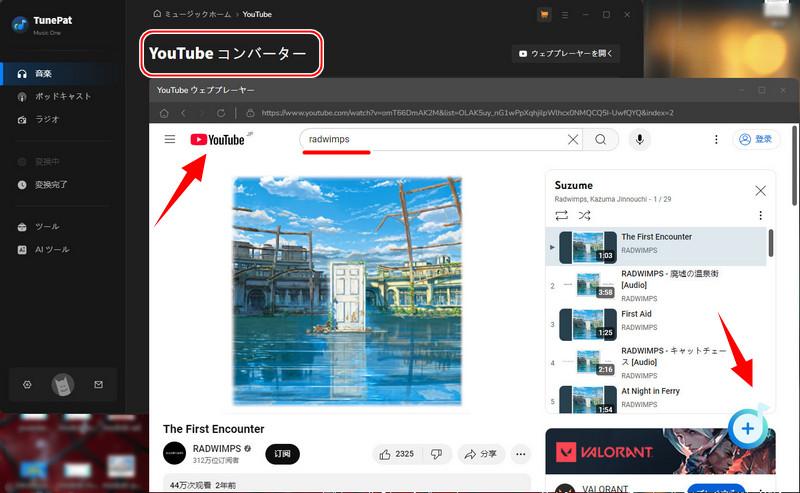Click the YouTube URL address field

(x=467, y=113)
